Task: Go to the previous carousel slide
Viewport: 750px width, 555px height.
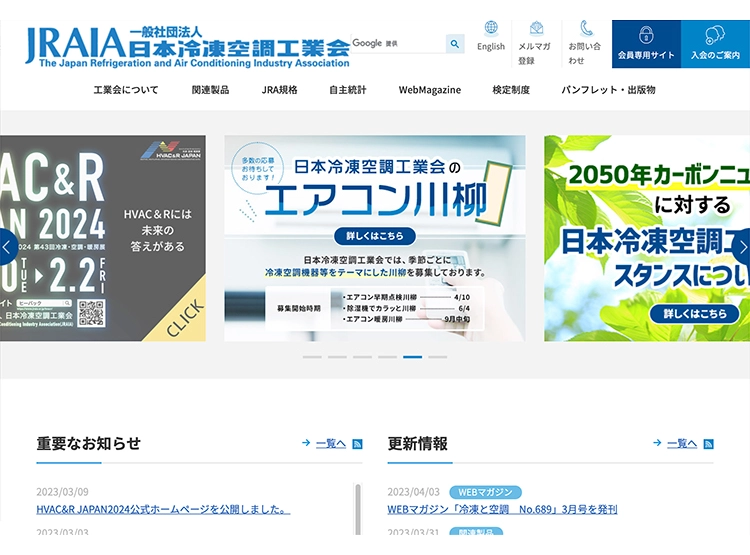Action: pyautogui.click(x=7, y=247)
